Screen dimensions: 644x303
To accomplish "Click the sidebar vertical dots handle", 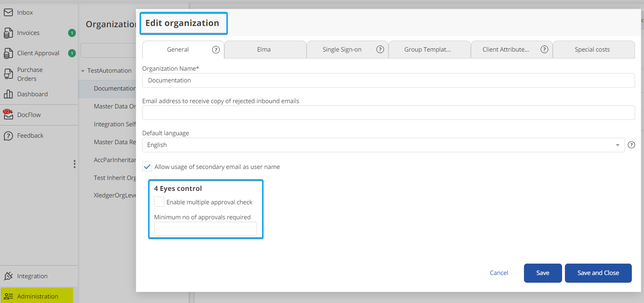I will (x=75, y=164).
